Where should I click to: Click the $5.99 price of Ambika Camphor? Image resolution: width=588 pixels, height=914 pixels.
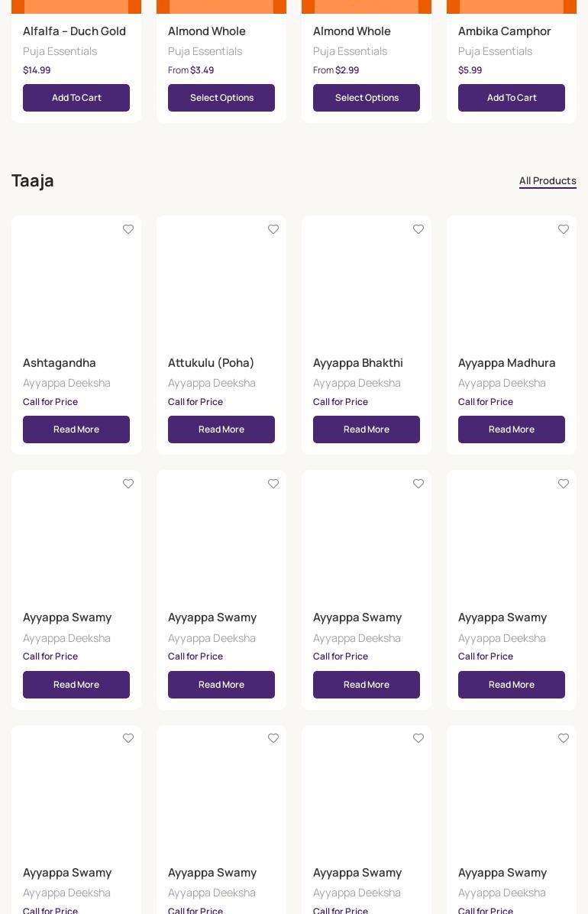click(470, 70)
